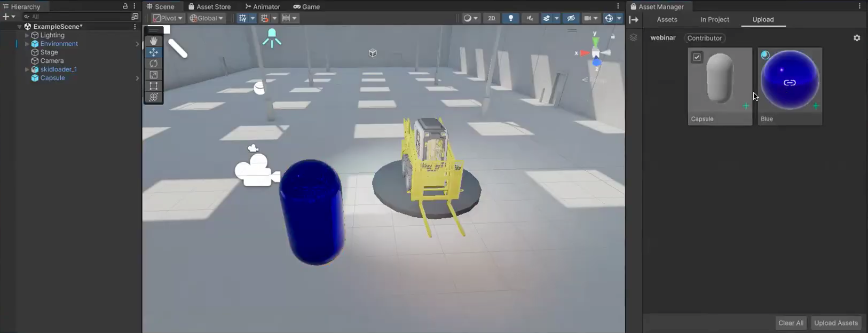Select the Rect transform tool
Image resolution: width=868 pixels, height=333 pixels.
click(154, 85)
